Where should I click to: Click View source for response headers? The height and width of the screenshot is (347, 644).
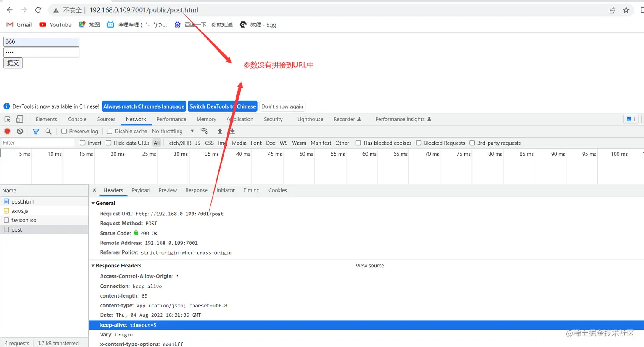(x=370, y=266)
